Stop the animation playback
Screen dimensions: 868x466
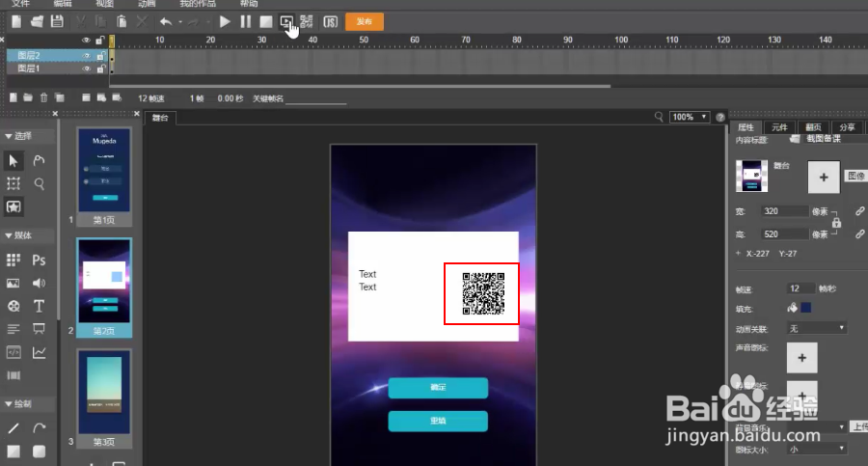[266, 21]
